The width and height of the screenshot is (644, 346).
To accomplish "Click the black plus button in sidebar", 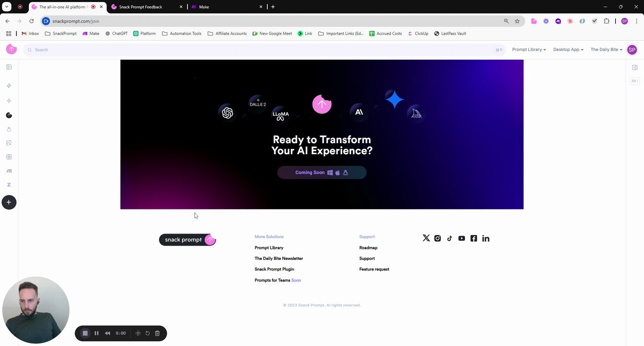I will [9, 202].
